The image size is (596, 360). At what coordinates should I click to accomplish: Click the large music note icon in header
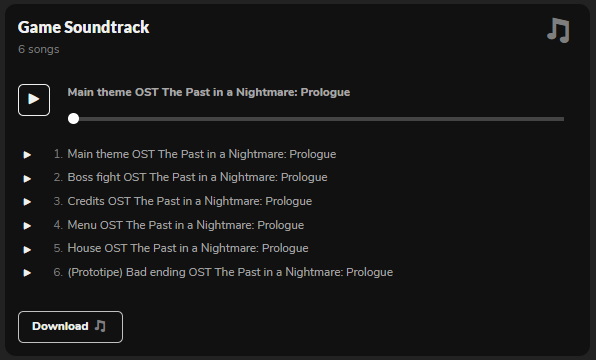558,30
